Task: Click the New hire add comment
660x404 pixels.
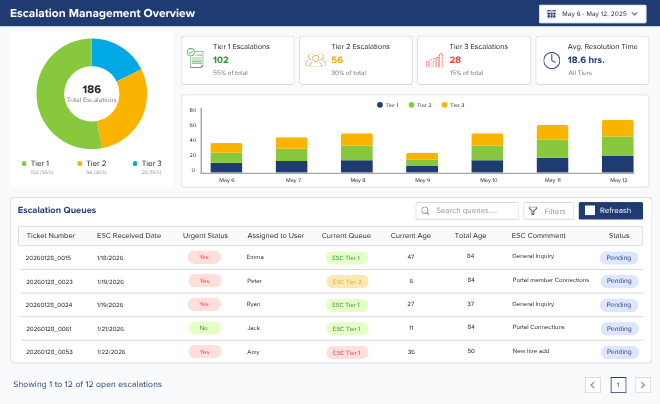Action: coord(531,351)
